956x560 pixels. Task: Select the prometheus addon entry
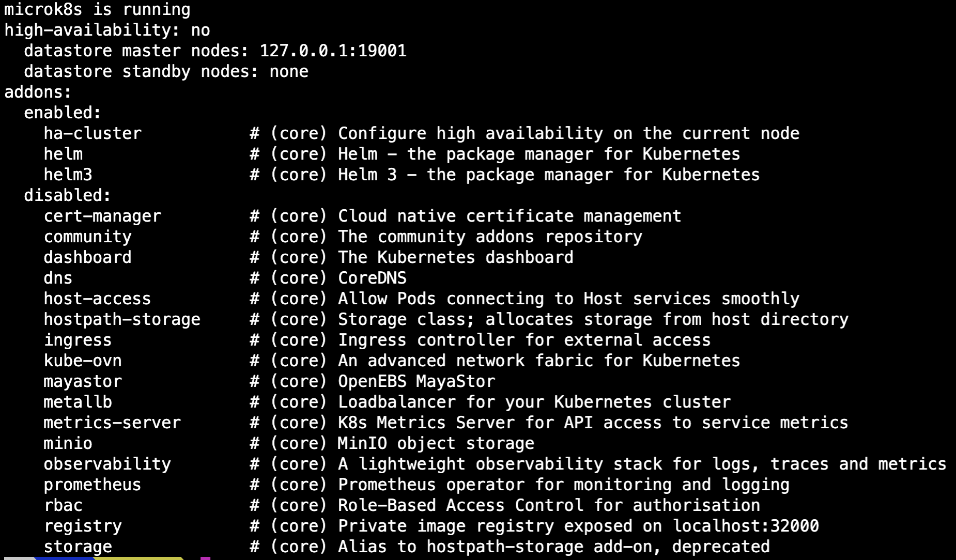point(92,485)
